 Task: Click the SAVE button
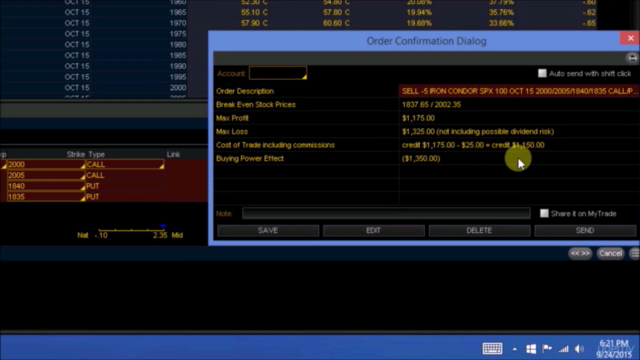tap(268, 231)
